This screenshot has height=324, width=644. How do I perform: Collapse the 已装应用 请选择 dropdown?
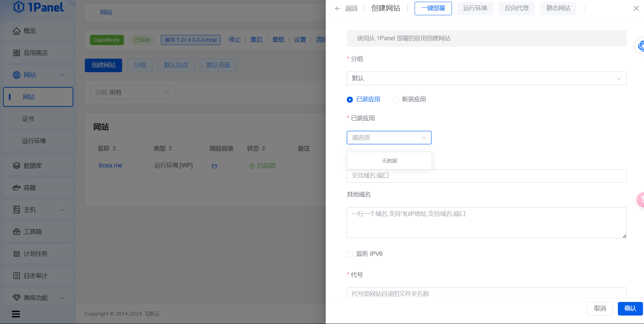[389, 138]
